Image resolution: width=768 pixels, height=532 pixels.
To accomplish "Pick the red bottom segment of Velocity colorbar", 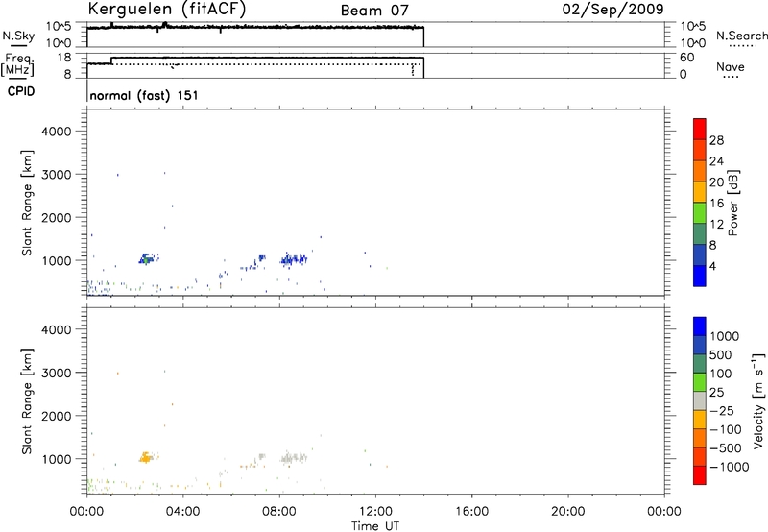I will point(700,475).
